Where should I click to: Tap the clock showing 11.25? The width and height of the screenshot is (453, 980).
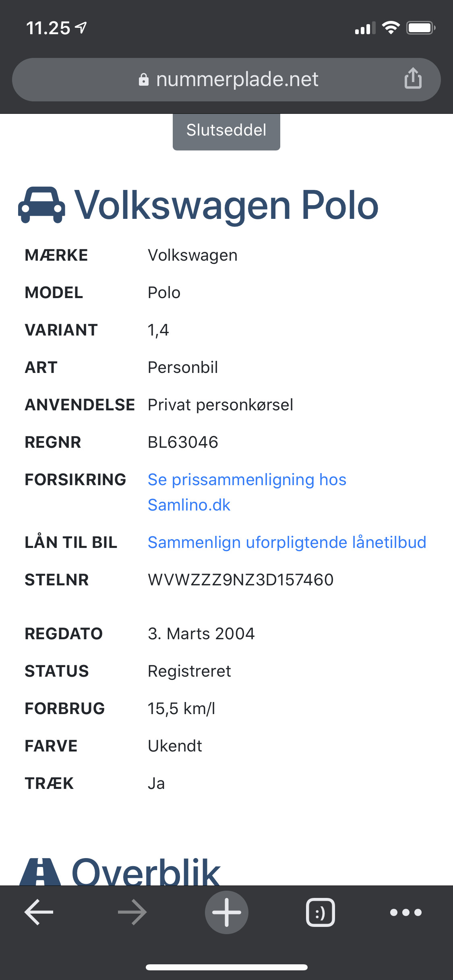[x=48, y=27]
